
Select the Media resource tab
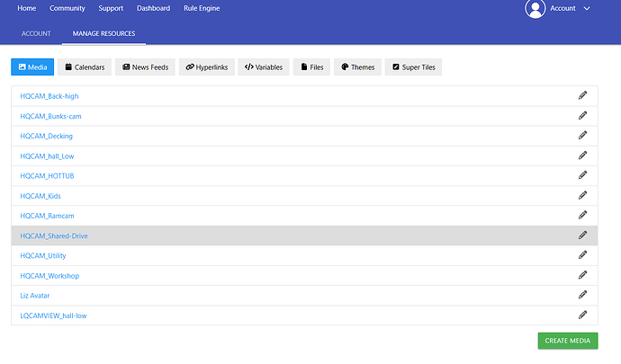tap(32, 67)
